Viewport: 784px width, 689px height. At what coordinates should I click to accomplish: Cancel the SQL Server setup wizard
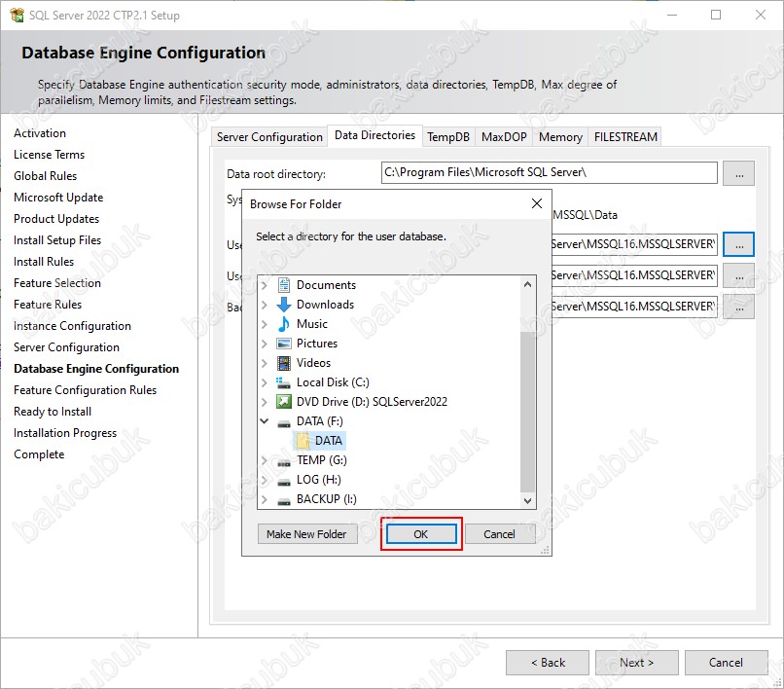point(726,663)
